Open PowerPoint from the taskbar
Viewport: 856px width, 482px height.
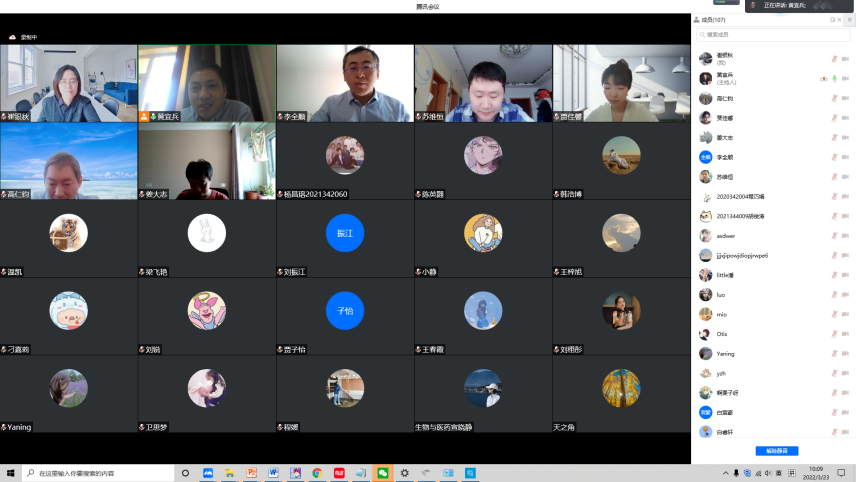[x=252, y=473]
